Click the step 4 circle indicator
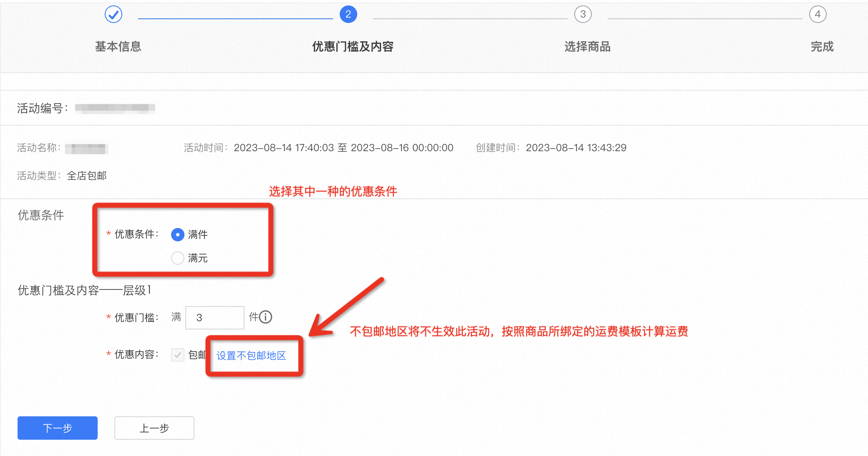This screenshot has width=868, height=456. point(818,15)
